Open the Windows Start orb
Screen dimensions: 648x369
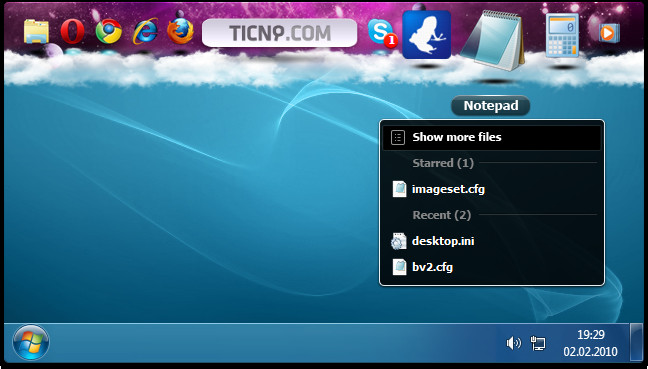click(31, 343)
